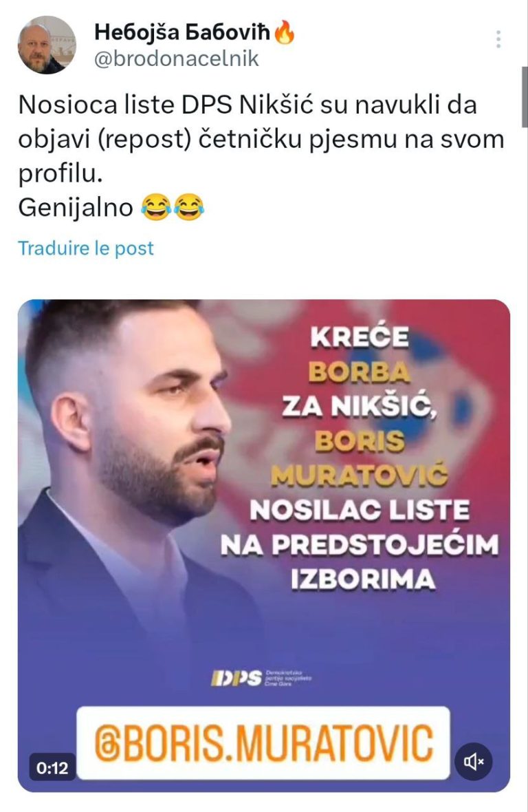Click the KREĆE BORBA overlay text
This screenshot has height=812, width=528.
pos(360,354)
